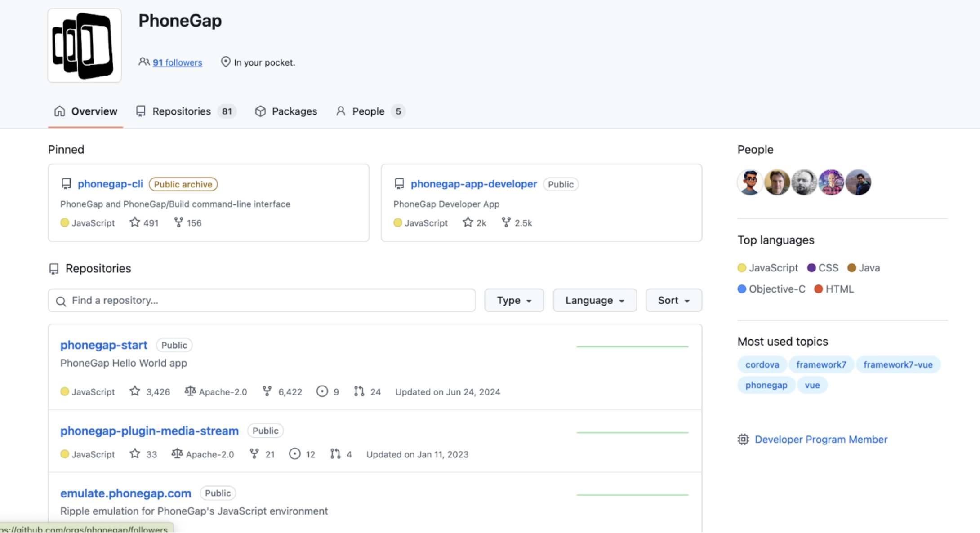Click the magnifying glass in the repository search
This screenshot has height=533, width=980.
click(x=61, y=301)
